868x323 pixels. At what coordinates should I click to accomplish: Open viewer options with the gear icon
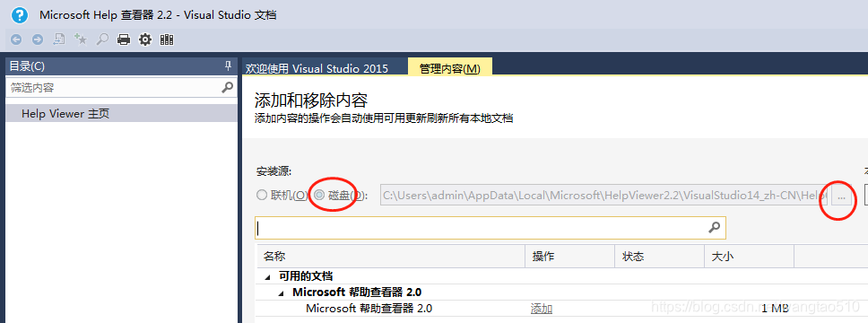click(x=145, y=39)
